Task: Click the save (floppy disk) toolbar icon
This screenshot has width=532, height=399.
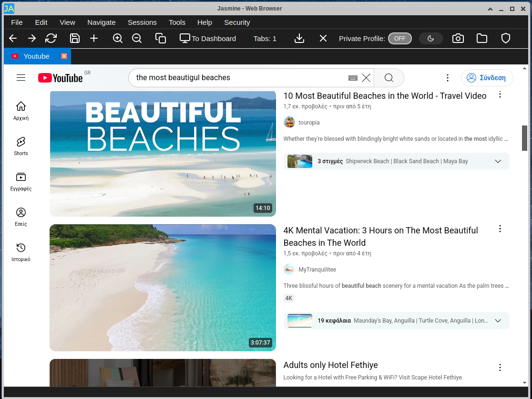Action: pyautogui.click(x=75, y=38)
